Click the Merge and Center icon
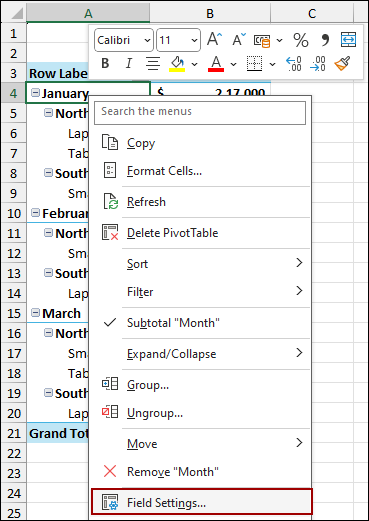The width and height of the screenshot is (369, 521). 348,40
